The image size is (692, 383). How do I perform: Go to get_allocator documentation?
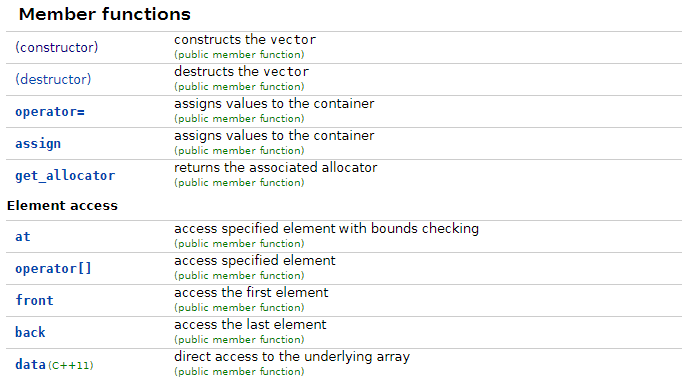tap(65, 176)
